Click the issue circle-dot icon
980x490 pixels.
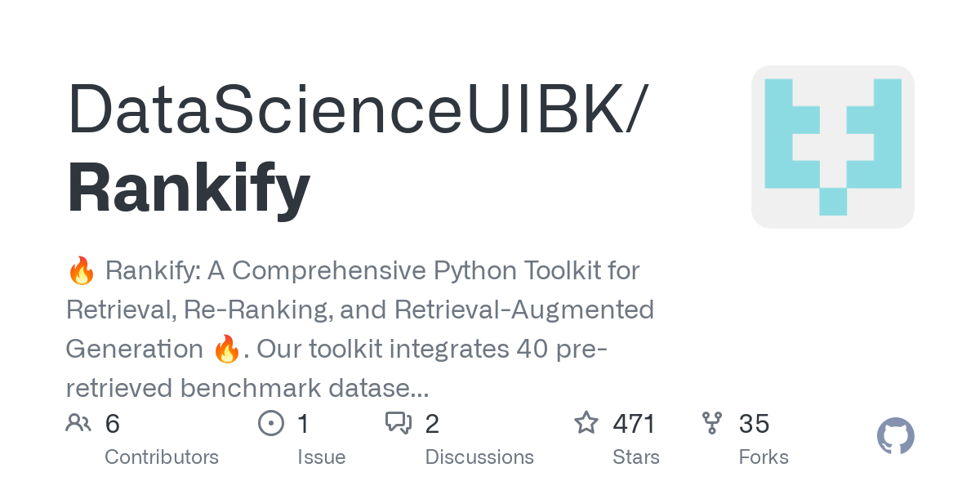click(270, 423)
